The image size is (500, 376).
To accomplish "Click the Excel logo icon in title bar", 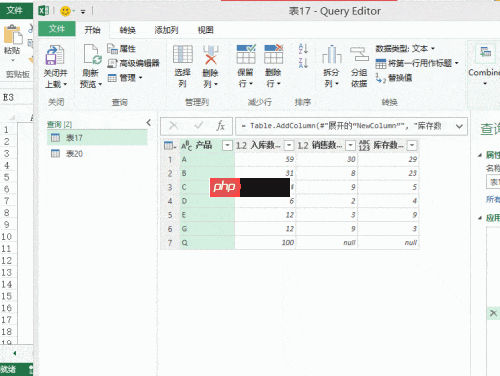I will pyautogui.click(x=44, y=11).
